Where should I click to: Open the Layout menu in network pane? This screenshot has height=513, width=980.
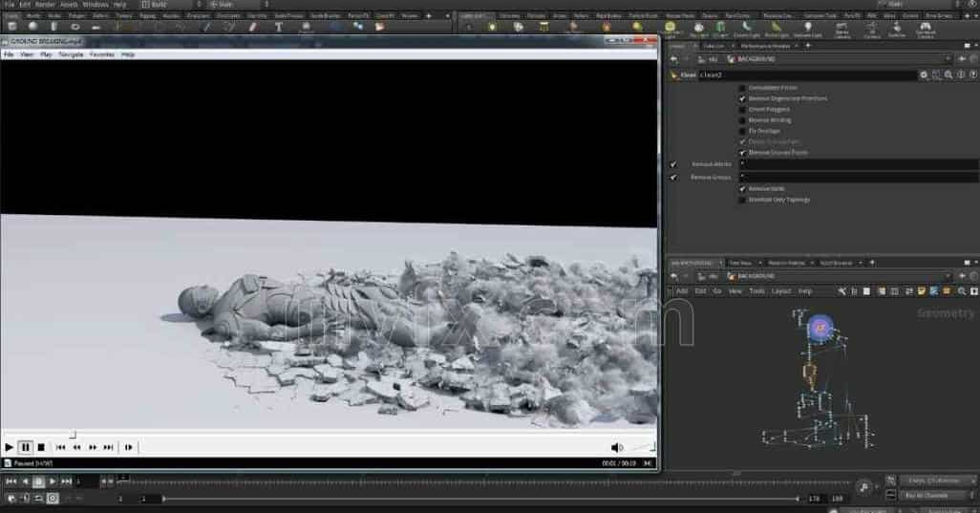(781, 291)
